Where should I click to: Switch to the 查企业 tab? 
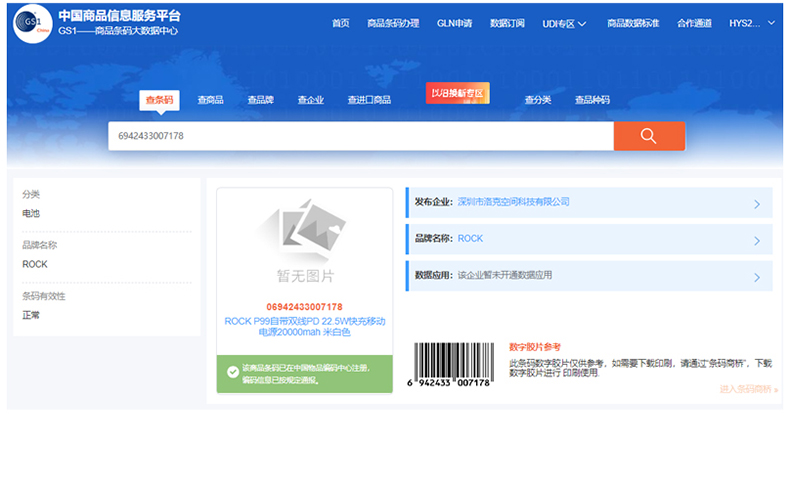[310, 100]
